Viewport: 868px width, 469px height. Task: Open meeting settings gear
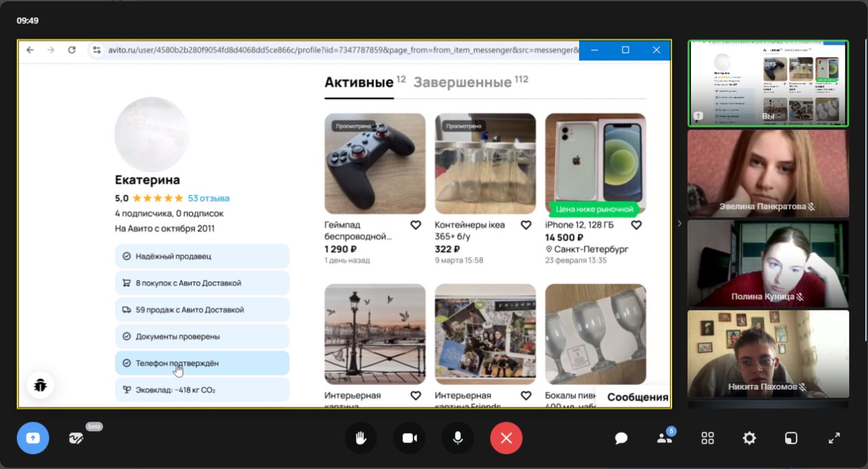coord(749,439)
